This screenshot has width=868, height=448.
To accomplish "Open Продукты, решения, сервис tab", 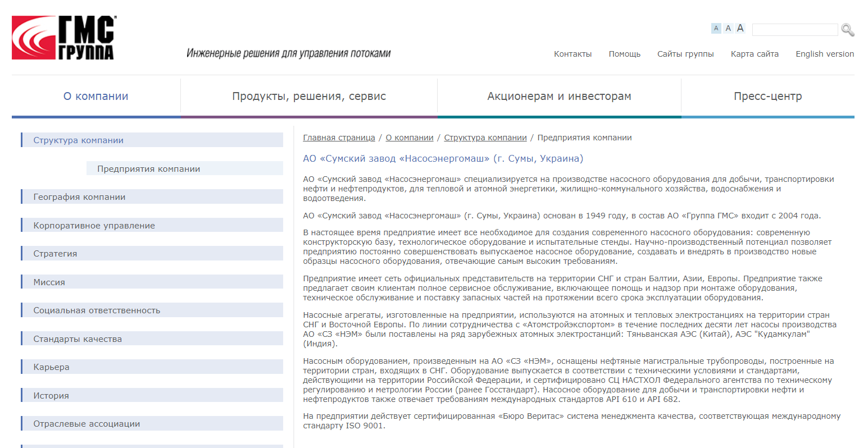I will 309,96.
